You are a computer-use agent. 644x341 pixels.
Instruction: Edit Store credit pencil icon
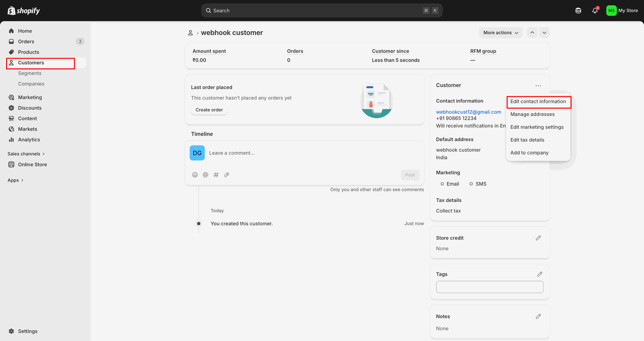click(x=538, y=238)
